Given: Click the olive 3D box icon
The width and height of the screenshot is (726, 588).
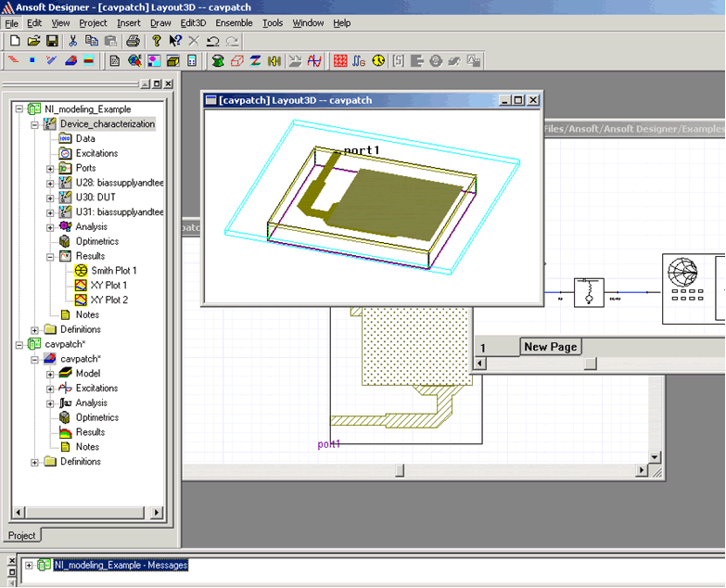Looking at the screenshot, I should point(172,60).
